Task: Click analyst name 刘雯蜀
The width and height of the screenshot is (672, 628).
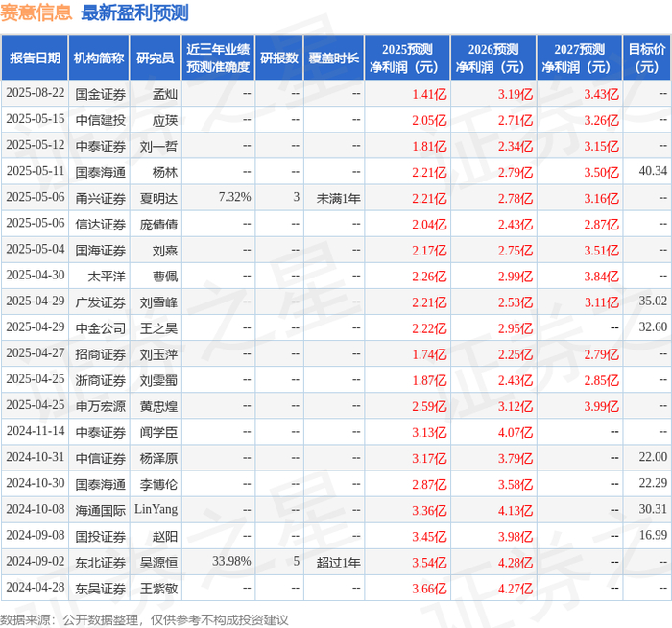Action: click(x=158, y=380)
